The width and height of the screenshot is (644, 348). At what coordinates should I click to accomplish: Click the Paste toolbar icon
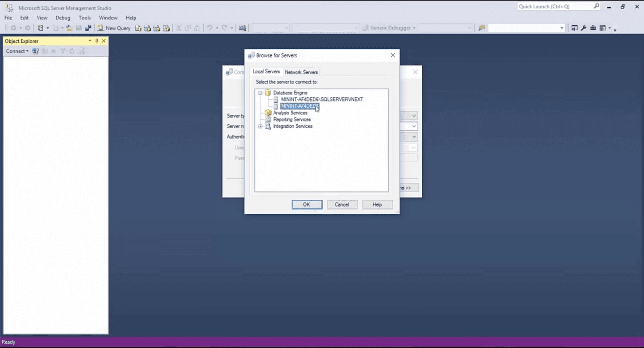click(x=197, y=28)
